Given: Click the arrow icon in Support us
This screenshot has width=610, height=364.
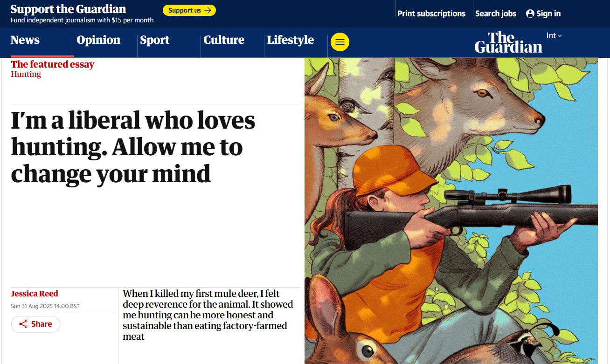Looking at the screenshot, I should [x=208, y=10].
